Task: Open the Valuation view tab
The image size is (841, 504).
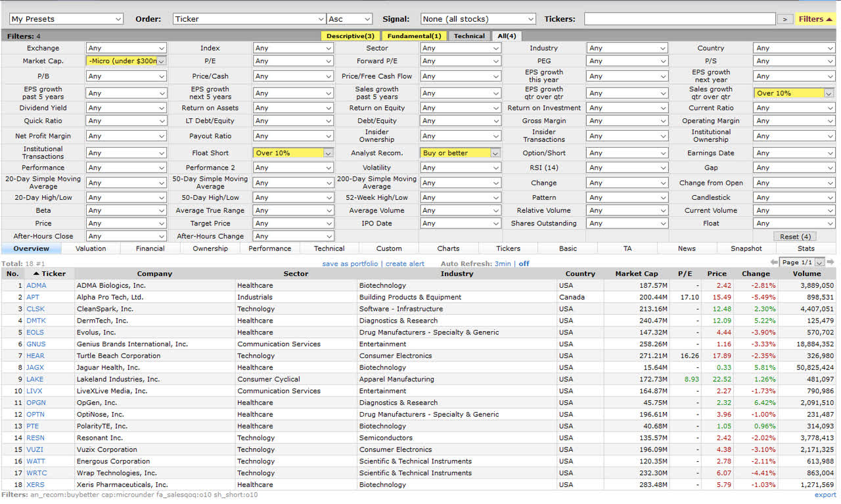Action: point(91,248)
